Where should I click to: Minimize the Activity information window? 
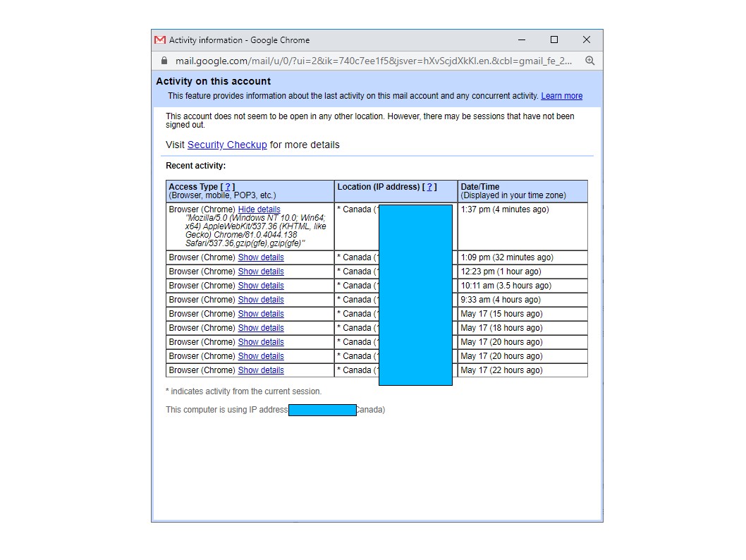[x=522, y=40]
